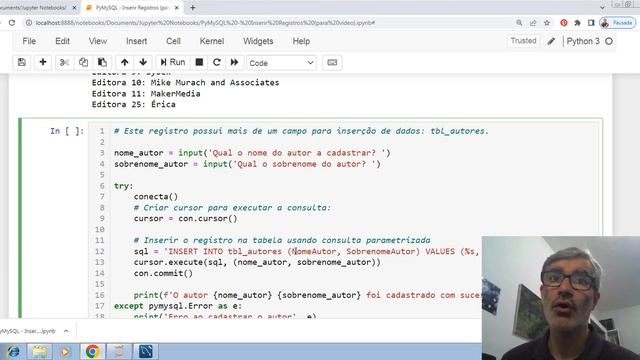Image resolution: width=640 pixels, height=360 pixels.
Task: Restart the kernel with the circular arrow icon
Action: 217,62
